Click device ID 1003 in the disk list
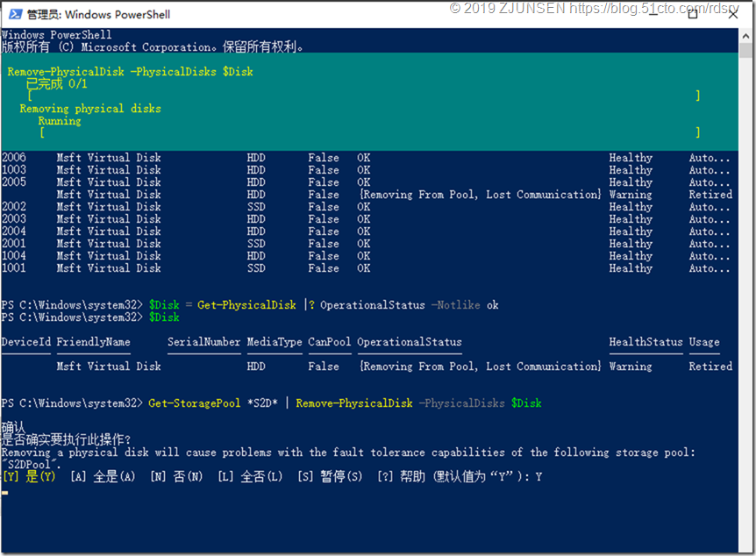 (x=13, y=170)
